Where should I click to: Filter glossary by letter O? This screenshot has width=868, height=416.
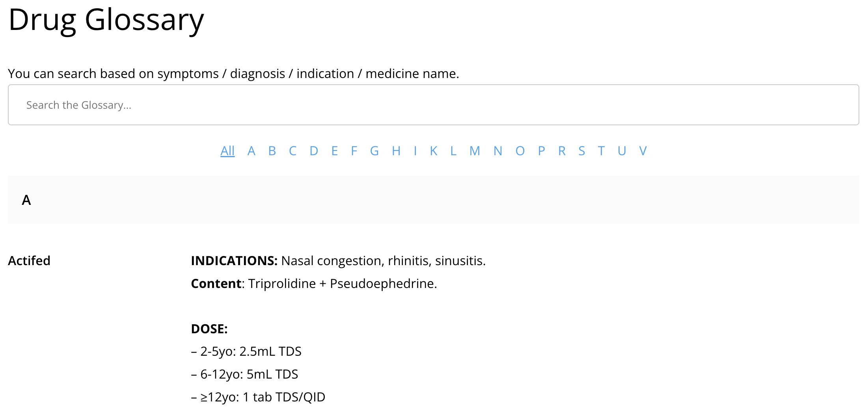(x=520, y=150)
